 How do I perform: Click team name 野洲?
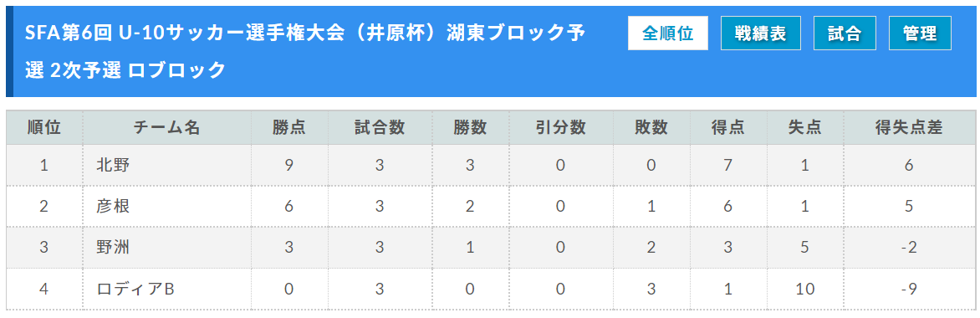(113, 247)
